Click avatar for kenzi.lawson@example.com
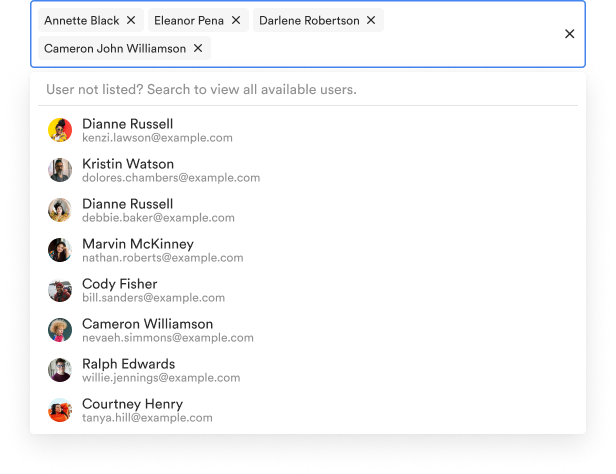Viewport: 616px width, 474px height. pyautogui.click(x=60, y=130)
